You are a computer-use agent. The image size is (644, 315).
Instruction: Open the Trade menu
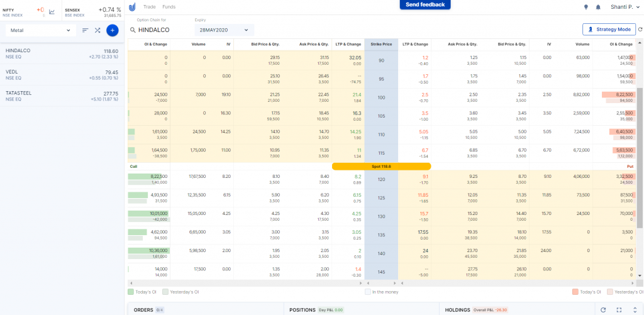[149, 7]
